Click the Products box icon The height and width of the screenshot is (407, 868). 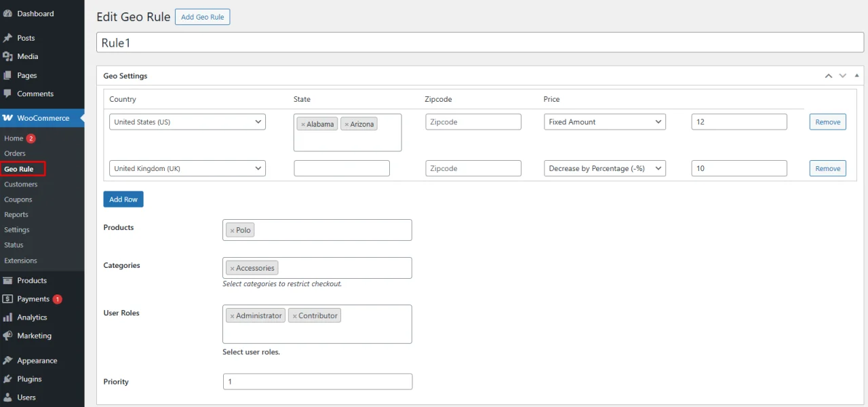[8, 280]
